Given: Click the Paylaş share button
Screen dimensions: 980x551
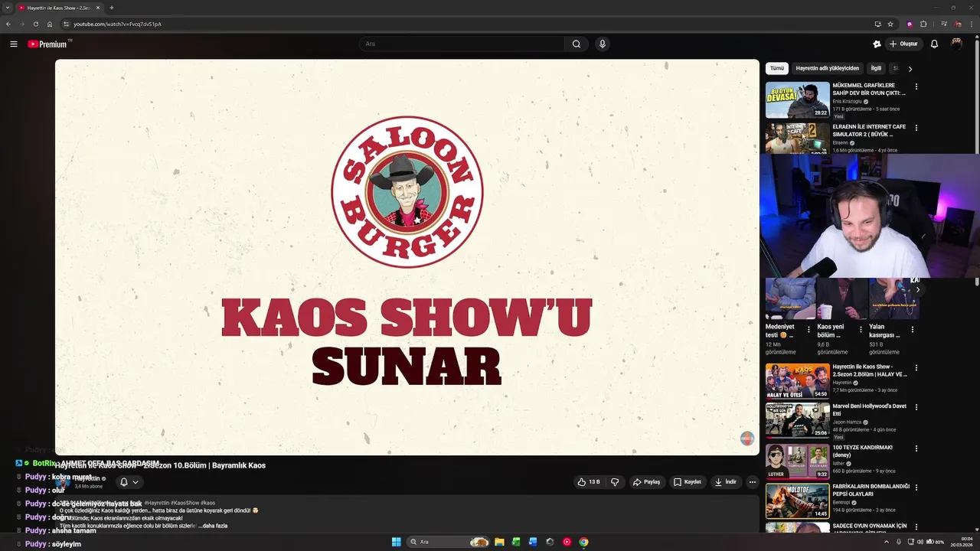Looking at the screenshot, I should point(646,482).
